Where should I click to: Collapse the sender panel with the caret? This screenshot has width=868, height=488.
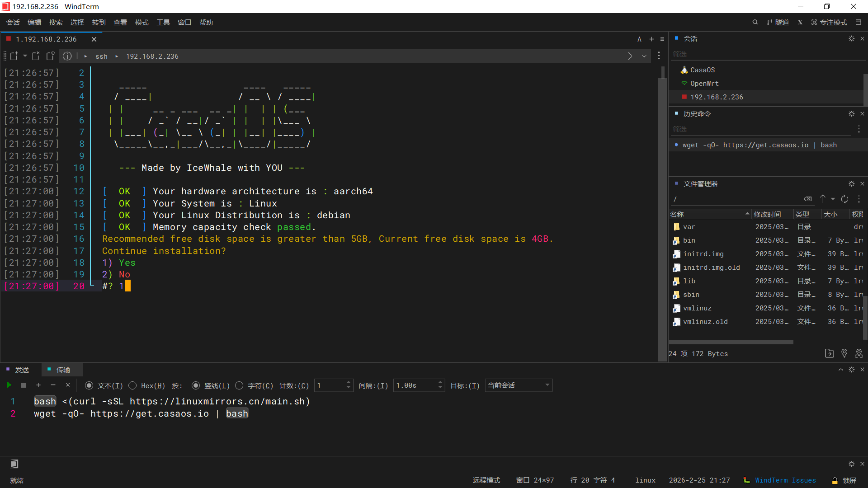tap(841, 370)
